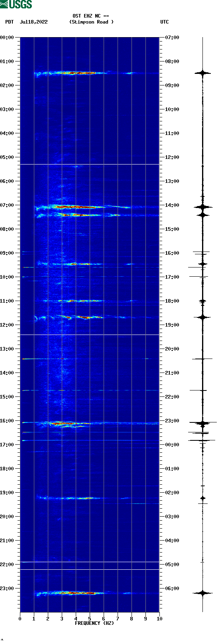Click the seismogram spike near 06:10 UTC
The image size is (220, 644).
202,593
